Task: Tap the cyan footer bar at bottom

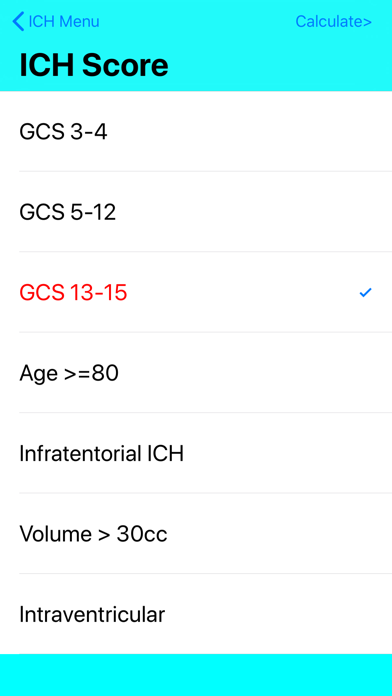Action: 196,675
